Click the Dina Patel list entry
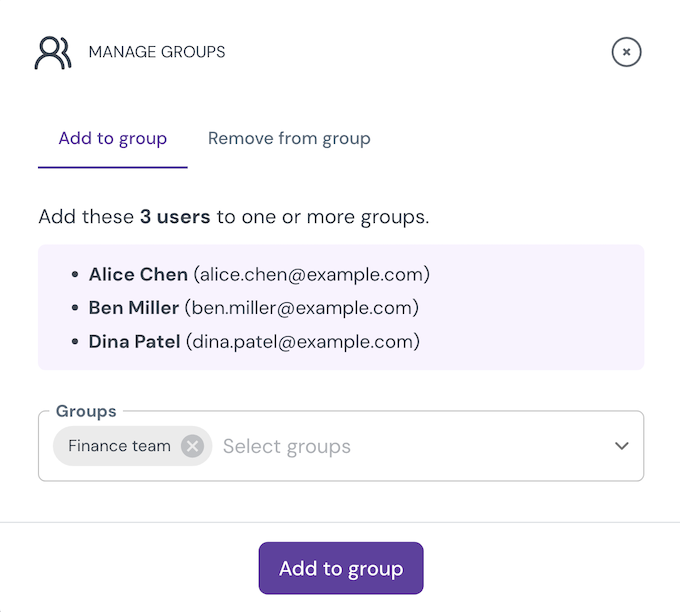Screen dimensions: 680x612 tap(254, 342)
